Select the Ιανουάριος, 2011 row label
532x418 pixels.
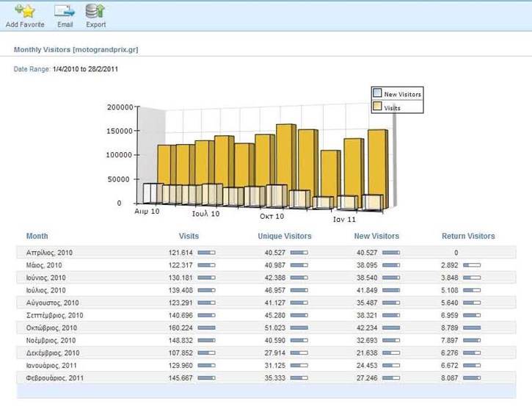click(x=51, y=366)
